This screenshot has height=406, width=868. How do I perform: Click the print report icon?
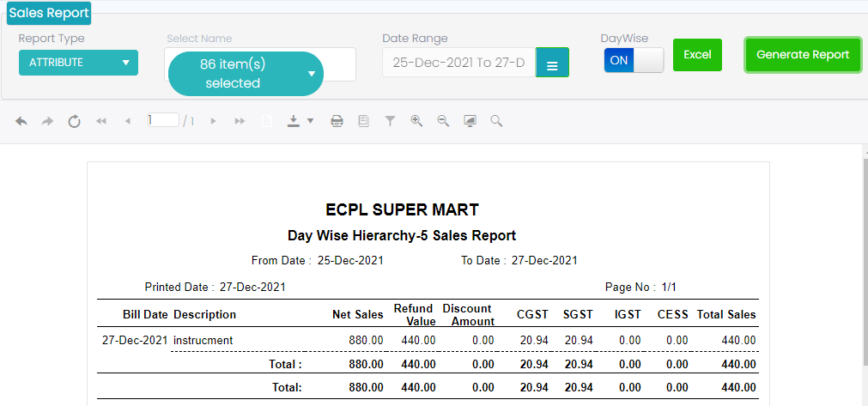point(337,122)
